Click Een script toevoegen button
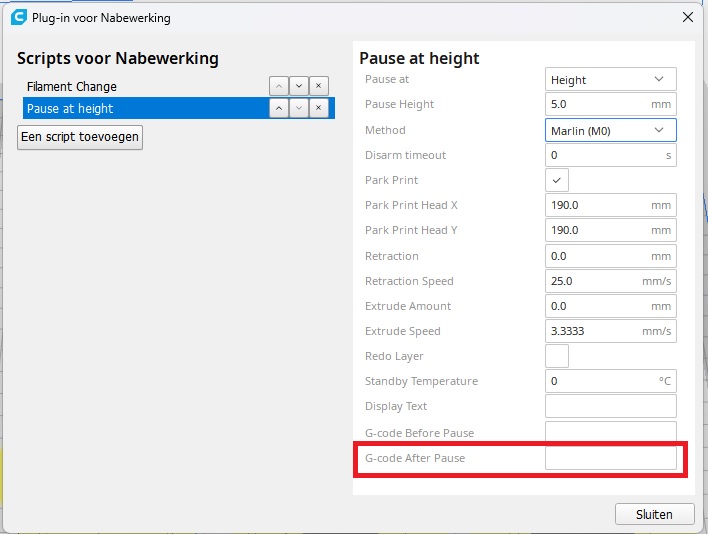This screenshot has width=708, height=534. pos(80,137)
